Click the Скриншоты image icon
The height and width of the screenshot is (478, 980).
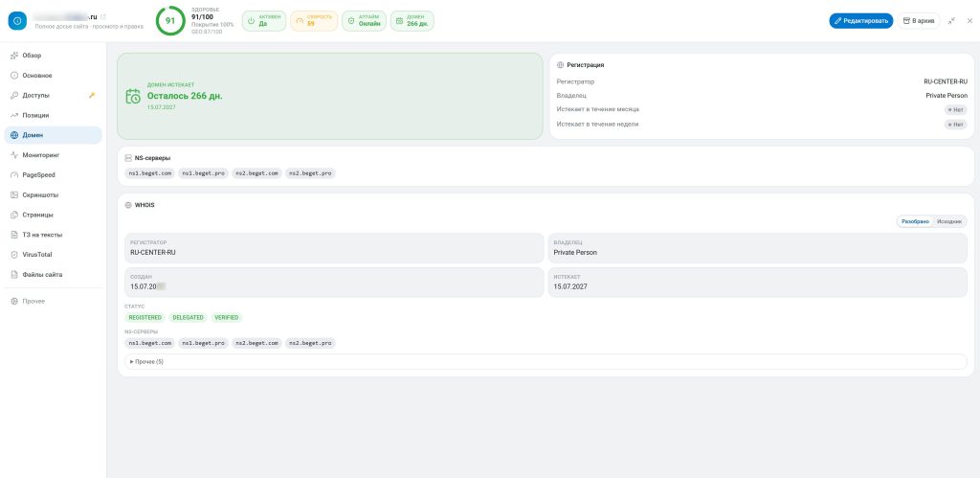(x=14, y=195)
